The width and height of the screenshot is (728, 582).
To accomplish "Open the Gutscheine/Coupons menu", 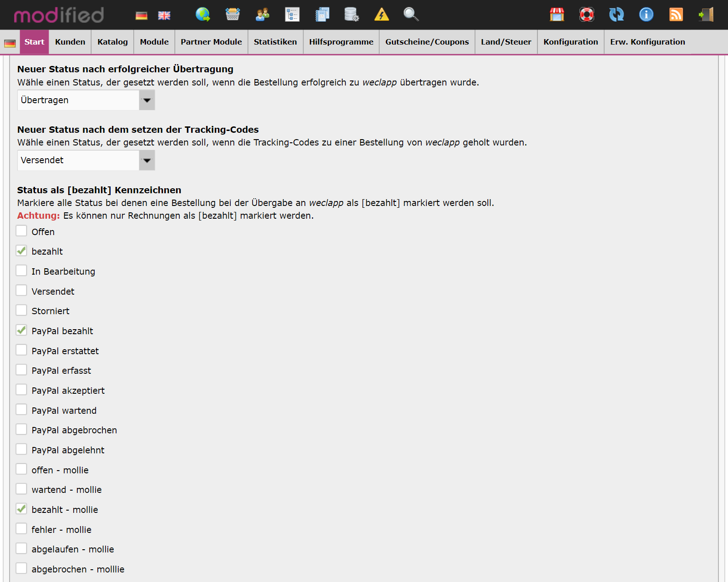I will click(426, 42).
